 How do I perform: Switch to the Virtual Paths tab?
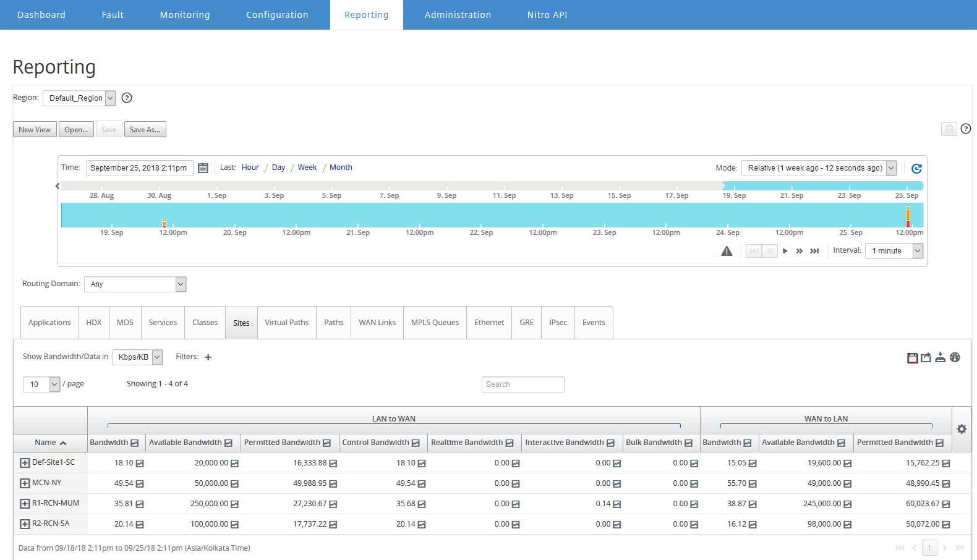[x=287, y=323]
